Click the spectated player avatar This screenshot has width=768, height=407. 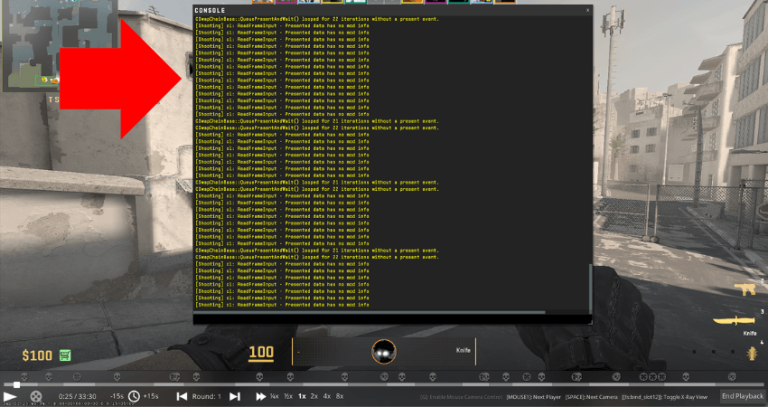point(384,352)
